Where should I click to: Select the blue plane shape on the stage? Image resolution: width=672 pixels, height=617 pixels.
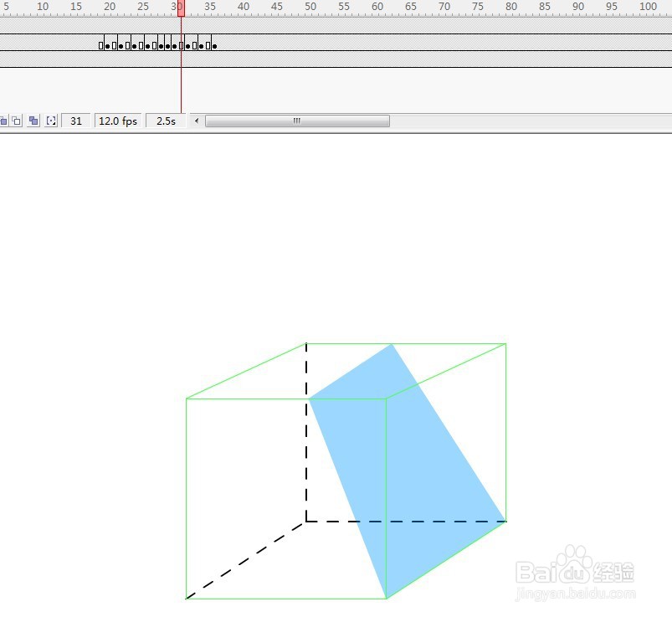[408, 471]
